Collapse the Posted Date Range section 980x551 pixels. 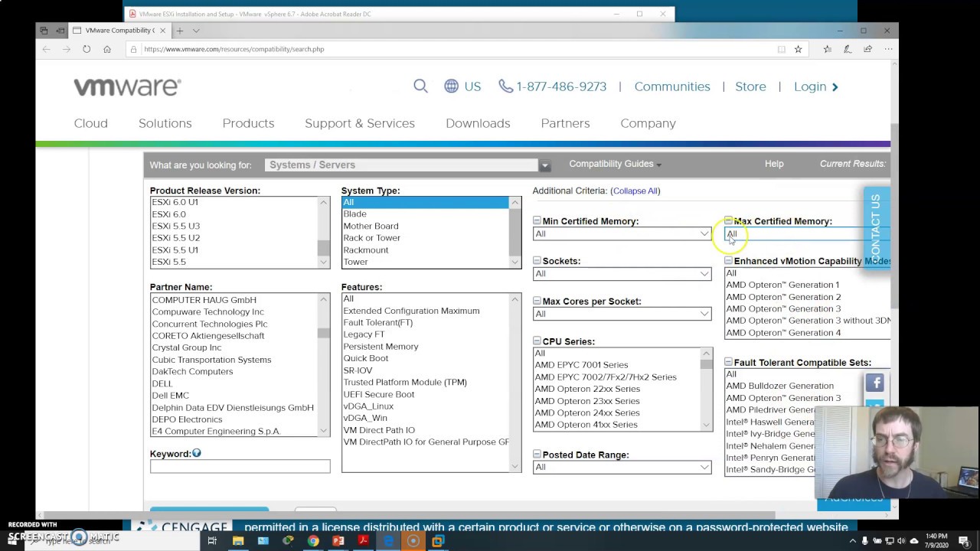[x=537, y=455]
